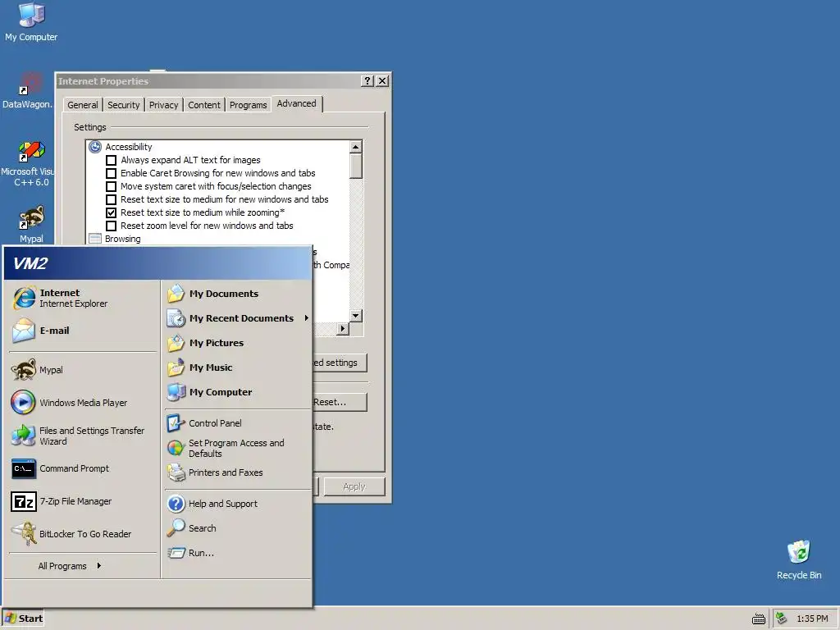The width and height of the screenshot is (840, 630).
Task: Check Reset zoom level for new windows and tabs
Action: point(111,226)
